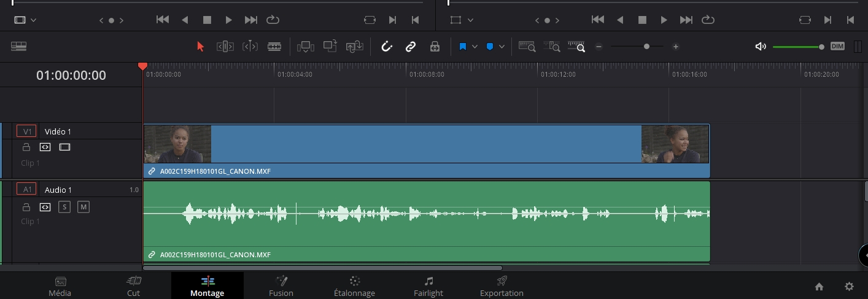Toggle timeline snapping magnet icon
This screenshot has width=868, height=299.
(x=387, y=47)
